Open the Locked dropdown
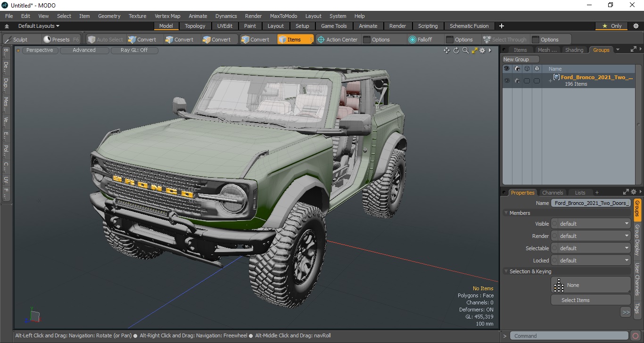This screenshot has width=644, height=343. (x=591, y=261)
